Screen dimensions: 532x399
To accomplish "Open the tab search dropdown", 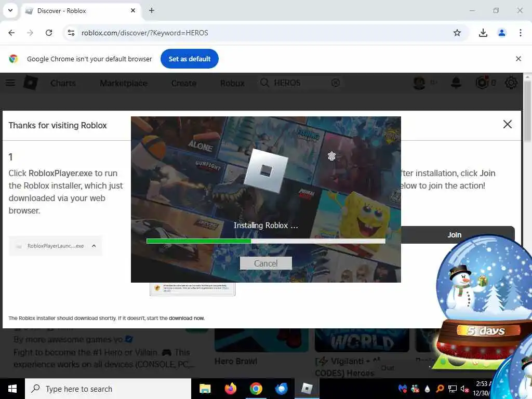I will tap(10, 10).
